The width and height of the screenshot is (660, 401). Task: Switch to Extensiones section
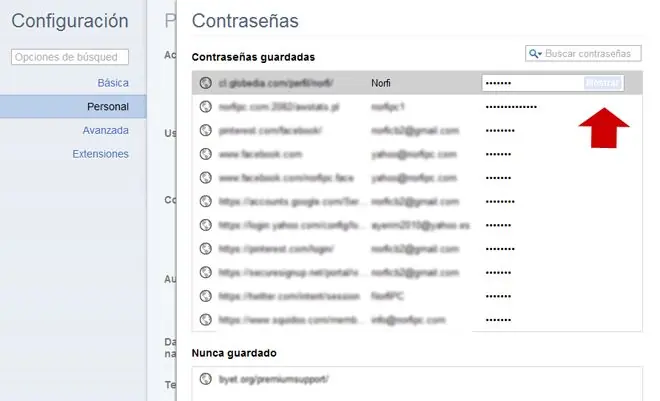coord(100,154)
